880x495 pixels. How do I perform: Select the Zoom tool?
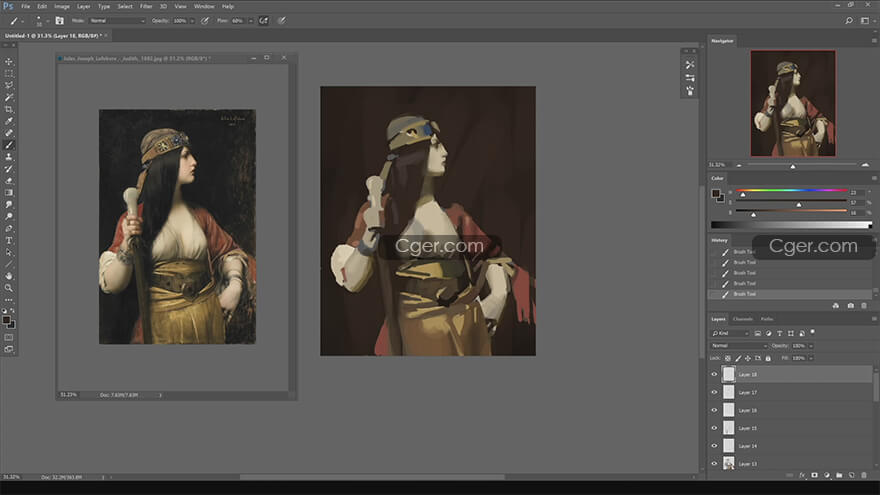[8, 288]
